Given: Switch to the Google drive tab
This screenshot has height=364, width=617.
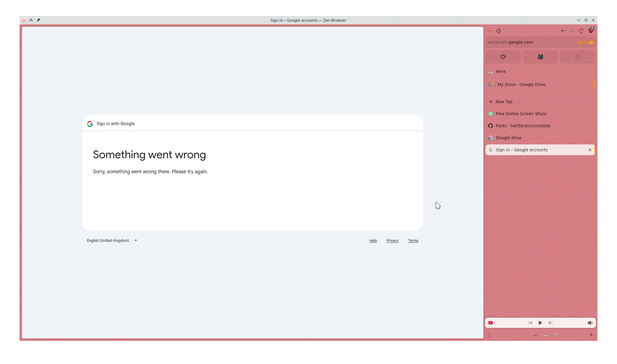Looking at the screenshot, I should (508, 138).
